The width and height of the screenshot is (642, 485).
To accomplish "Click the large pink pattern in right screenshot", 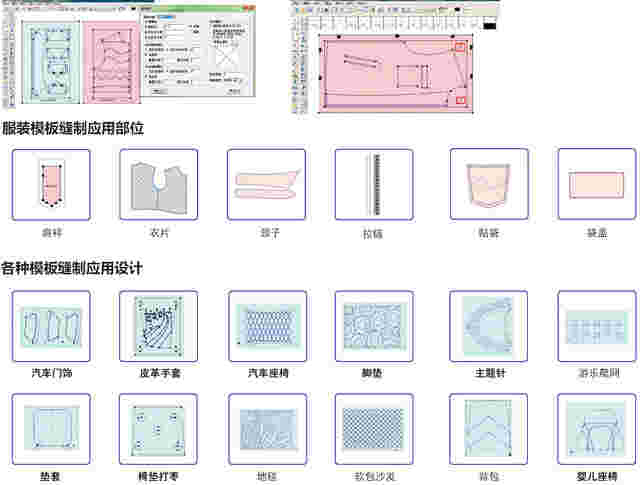I will click(x=396, y=74).
